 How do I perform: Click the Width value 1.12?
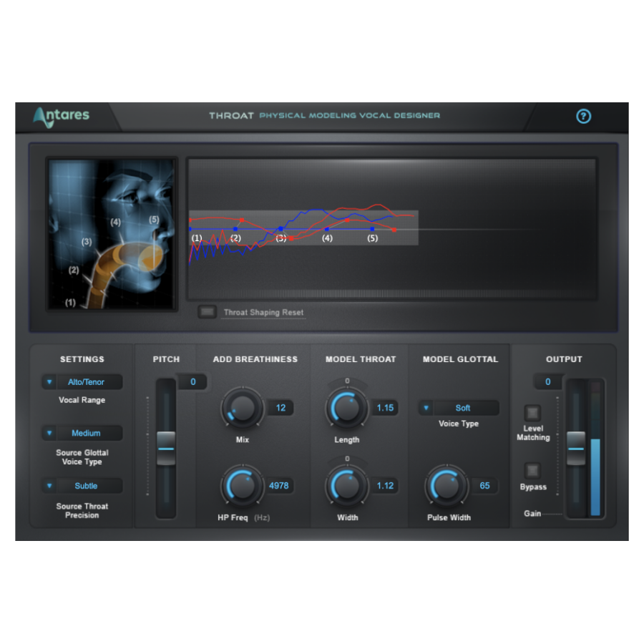pyautogui.click(x=385, y=486)
